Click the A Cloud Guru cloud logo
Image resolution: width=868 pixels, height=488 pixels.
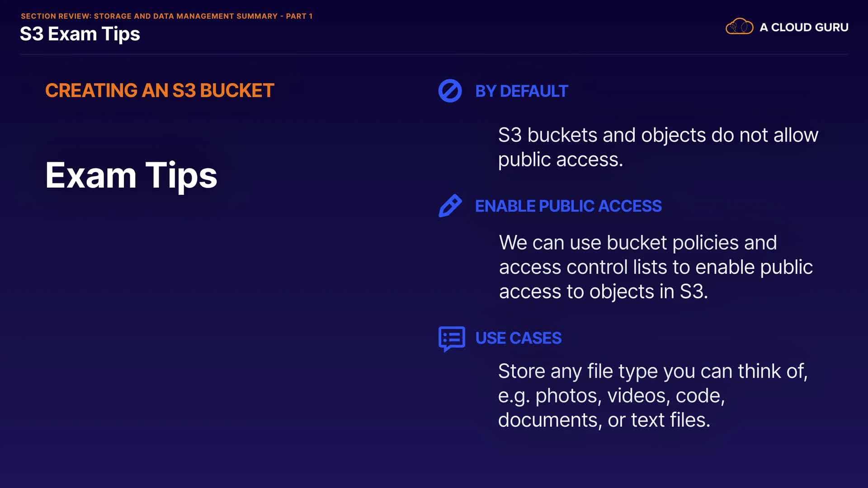[x=739, y=27]
